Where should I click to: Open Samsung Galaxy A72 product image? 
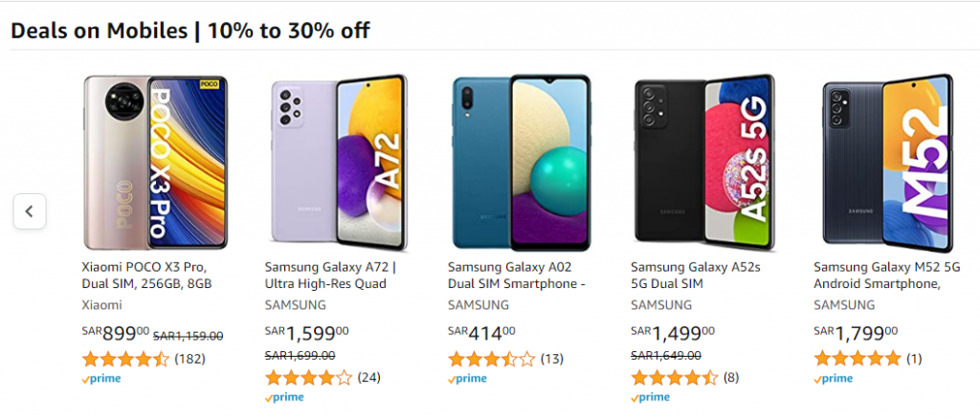point(339,163)
